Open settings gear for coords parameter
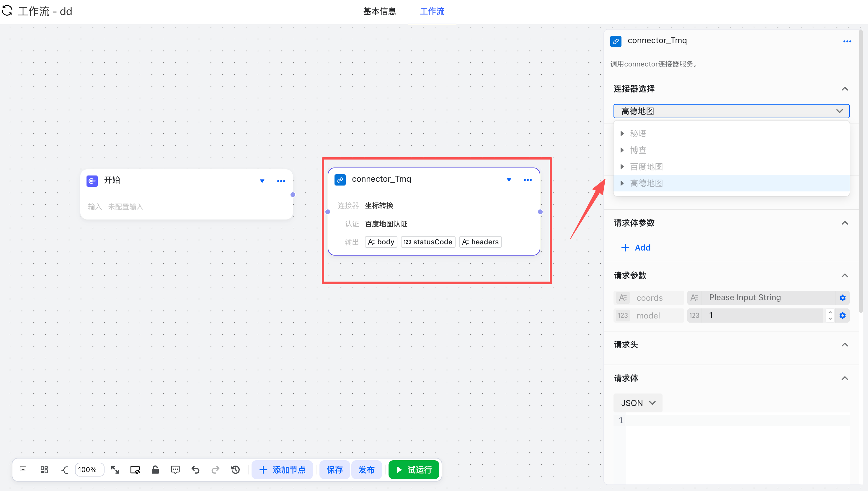 point(842,298)
